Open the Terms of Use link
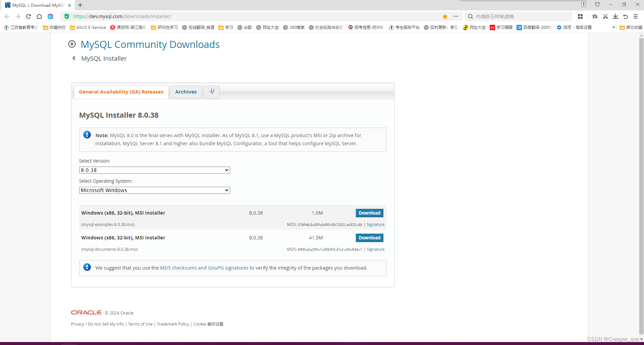 click(x=140, y=324)
